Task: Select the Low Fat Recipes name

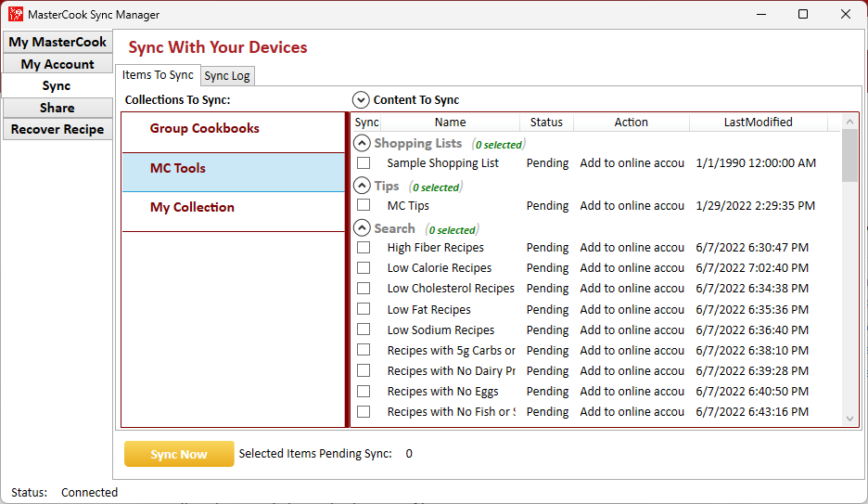Action: (x=429, y=310)
